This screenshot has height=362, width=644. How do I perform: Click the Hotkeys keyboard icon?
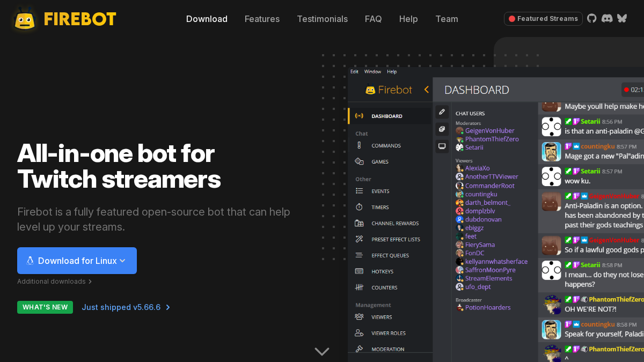360,271
